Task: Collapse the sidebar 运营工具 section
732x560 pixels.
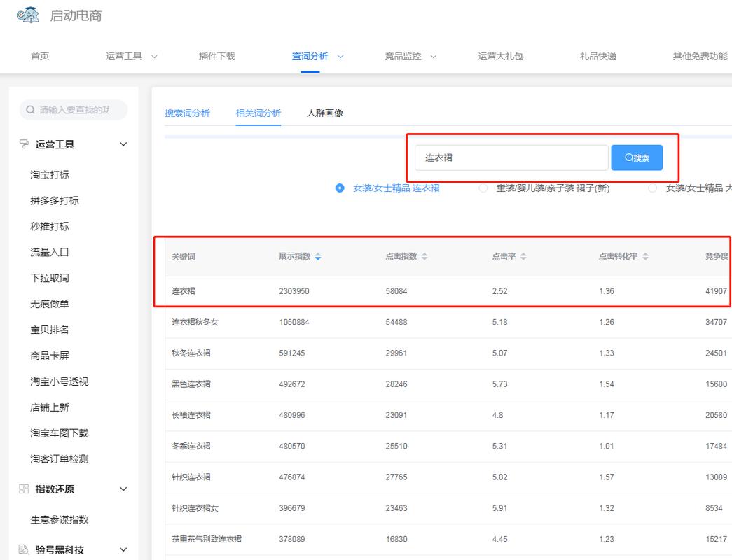Action: coord(123,144)
